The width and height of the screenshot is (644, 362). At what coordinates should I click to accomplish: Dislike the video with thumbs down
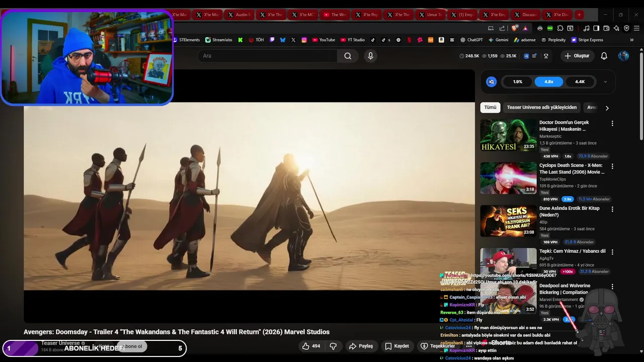pos(333,346)
